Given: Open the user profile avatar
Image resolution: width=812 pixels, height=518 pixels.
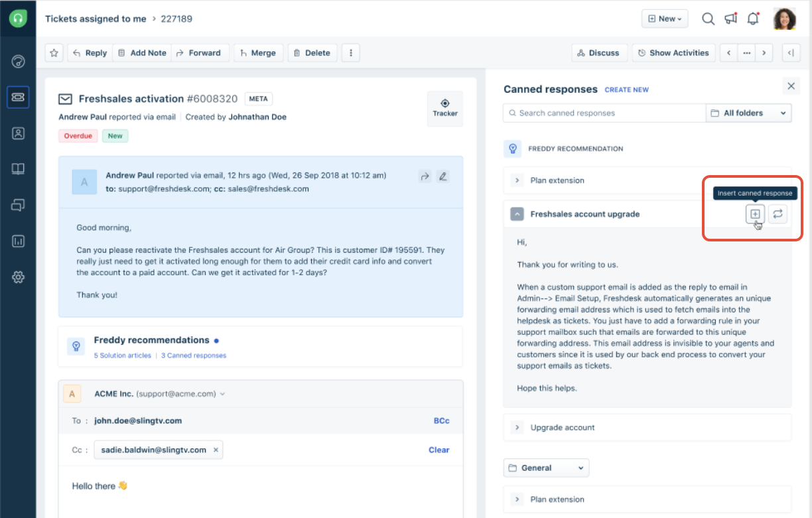Looking at the screenshot, I should pyautogui.click(x=785, y=19).
